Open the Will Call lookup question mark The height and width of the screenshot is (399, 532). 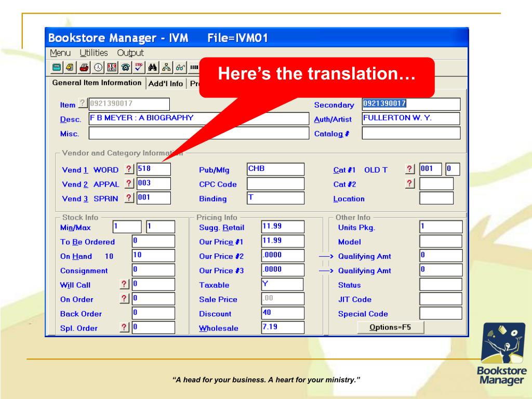(124, 284)
